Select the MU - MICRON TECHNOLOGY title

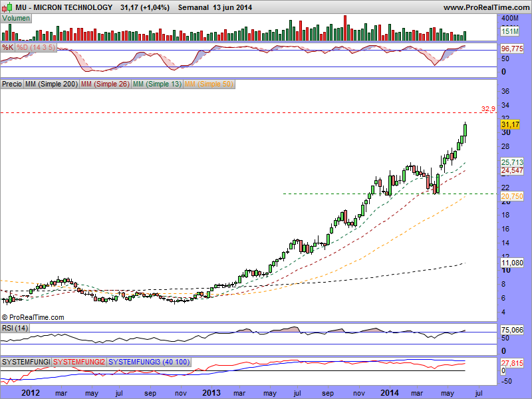pyautogui.click(x=64, y=7)
